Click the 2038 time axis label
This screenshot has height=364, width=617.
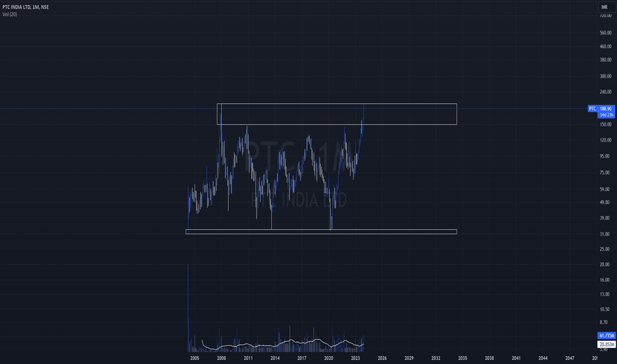pyautogui.click(x=489, y=358)
